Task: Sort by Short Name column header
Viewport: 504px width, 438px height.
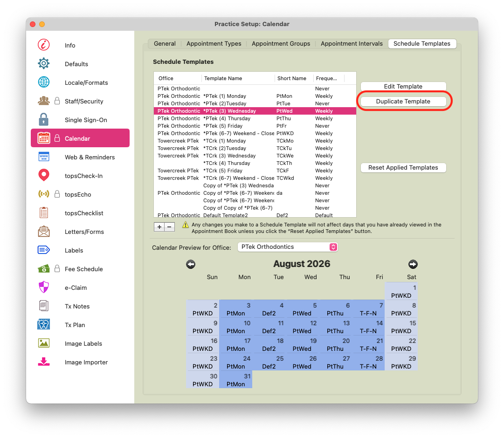Action: click(294, 78)
